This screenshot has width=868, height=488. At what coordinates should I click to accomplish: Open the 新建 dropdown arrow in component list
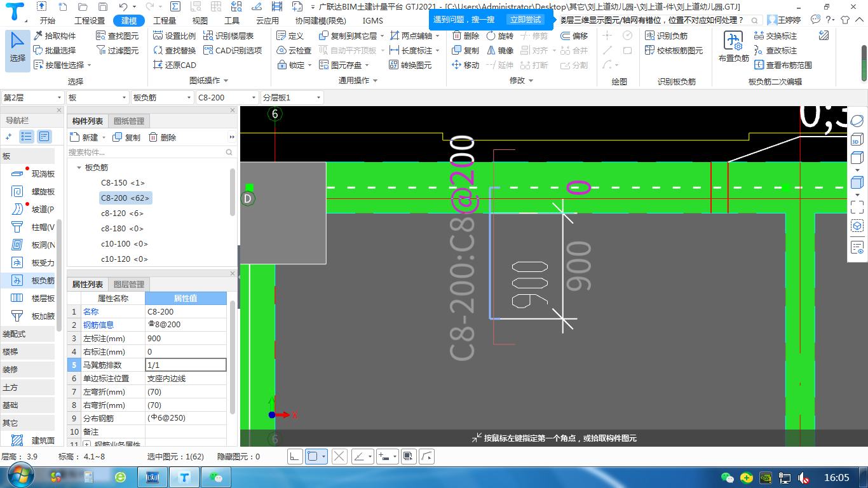104,137
